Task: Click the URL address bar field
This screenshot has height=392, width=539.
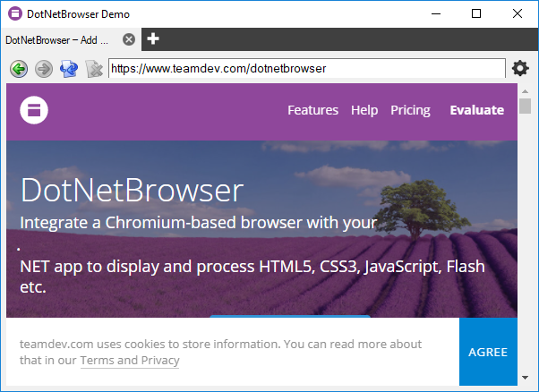Action: tap(307, 68)
